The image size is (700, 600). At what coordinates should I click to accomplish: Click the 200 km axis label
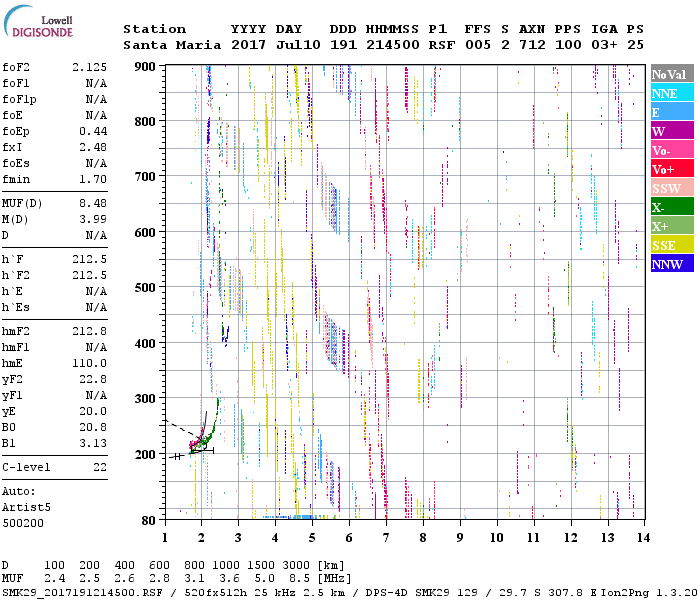(145, 454)
